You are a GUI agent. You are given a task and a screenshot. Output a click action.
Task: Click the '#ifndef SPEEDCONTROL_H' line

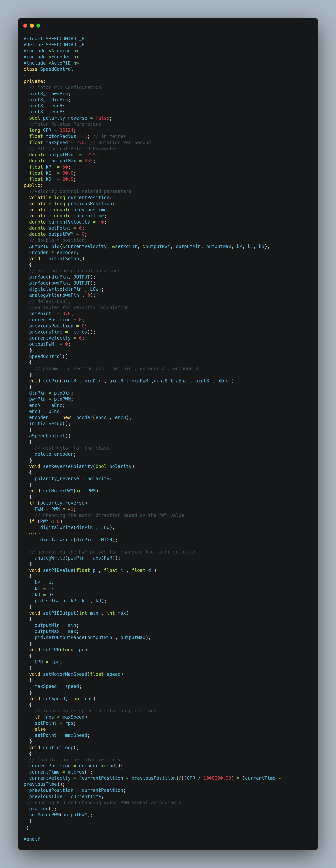click(x=54, y=39)
